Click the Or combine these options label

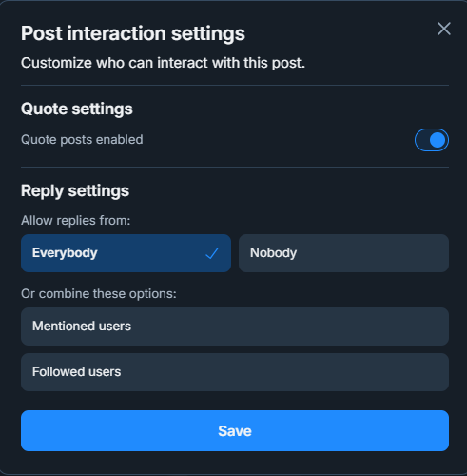click(99, 294)
